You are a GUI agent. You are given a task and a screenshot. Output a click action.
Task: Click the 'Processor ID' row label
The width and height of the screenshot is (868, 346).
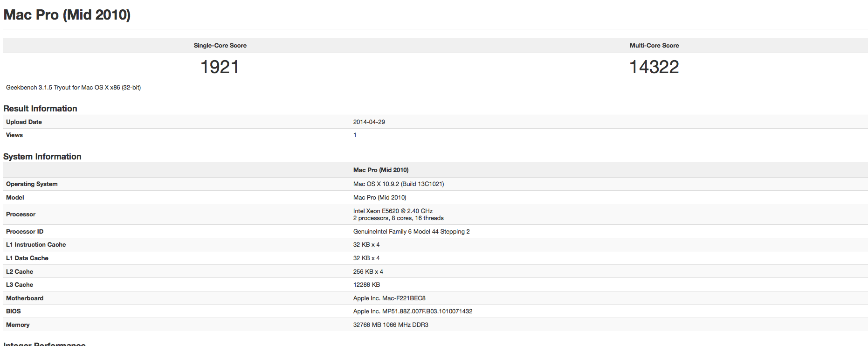pyautogui.click(x=25, y=232)
